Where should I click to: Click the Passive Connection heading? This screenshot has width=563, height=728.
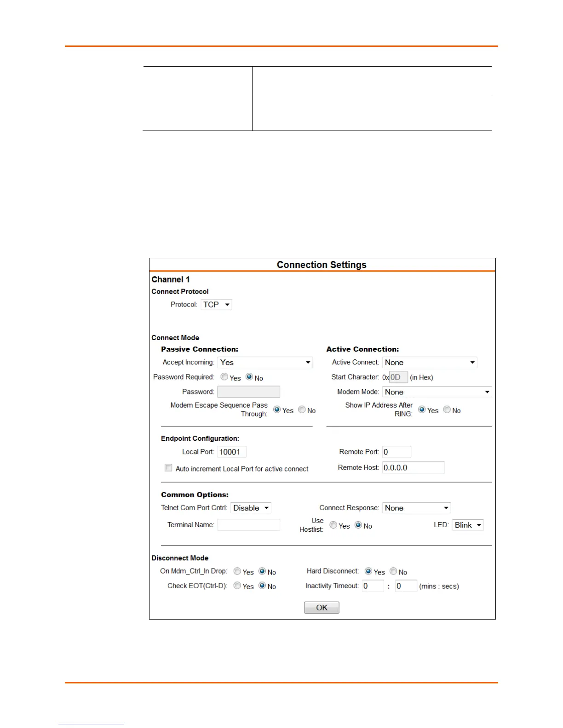click(200, 349)
